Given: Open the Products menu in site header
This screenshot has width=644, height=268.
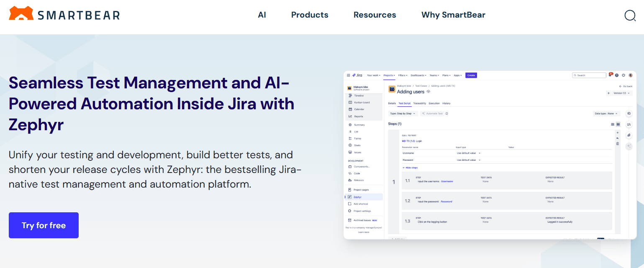Looking at the screenshot, I should point(310,15).
